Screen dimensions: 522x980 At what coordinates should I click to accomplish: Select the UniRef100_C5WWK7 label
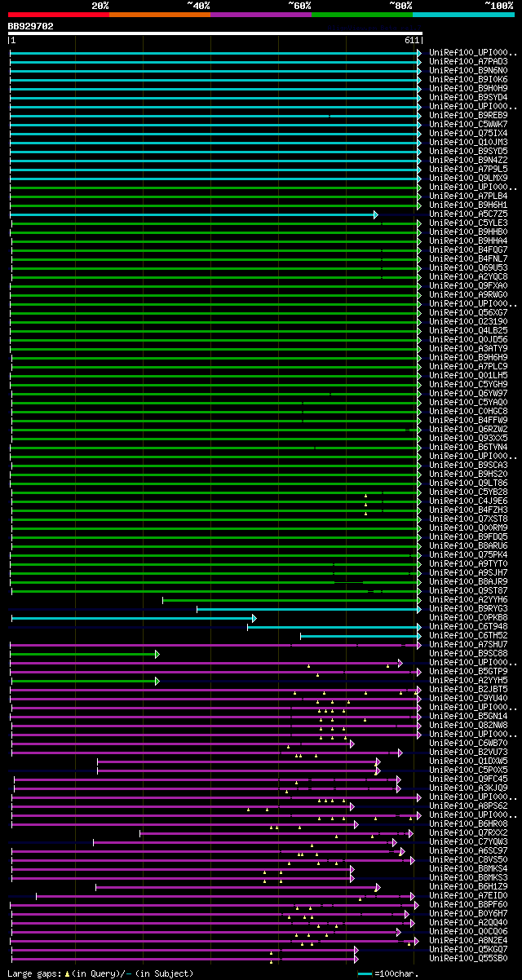click(469, 124)
